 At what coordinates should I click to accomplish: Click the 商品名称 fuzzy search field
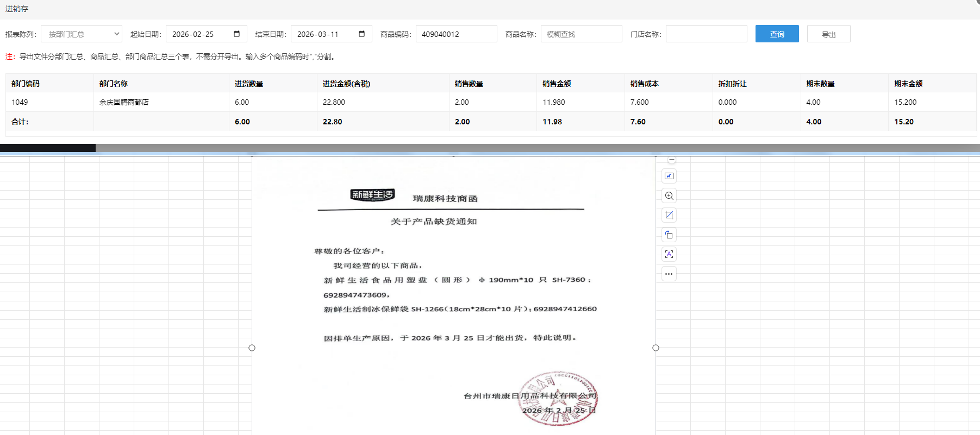(x=581, y=34)
